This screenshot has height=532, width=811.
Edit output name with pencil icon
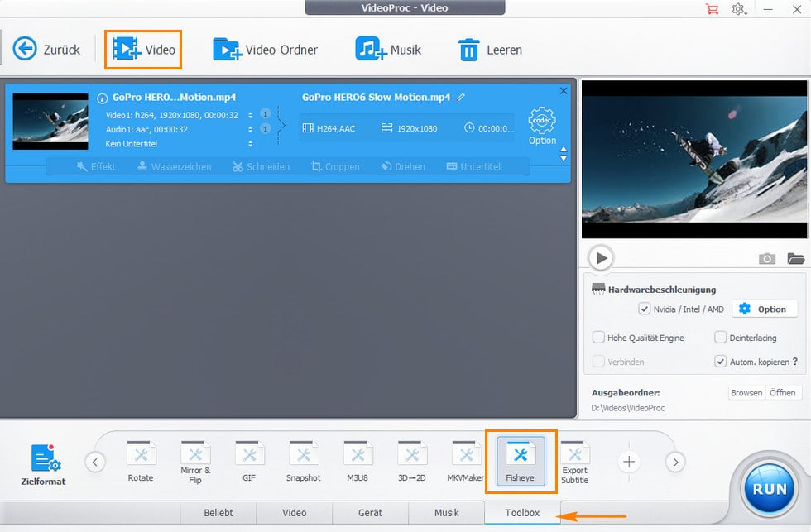(461, 97)
